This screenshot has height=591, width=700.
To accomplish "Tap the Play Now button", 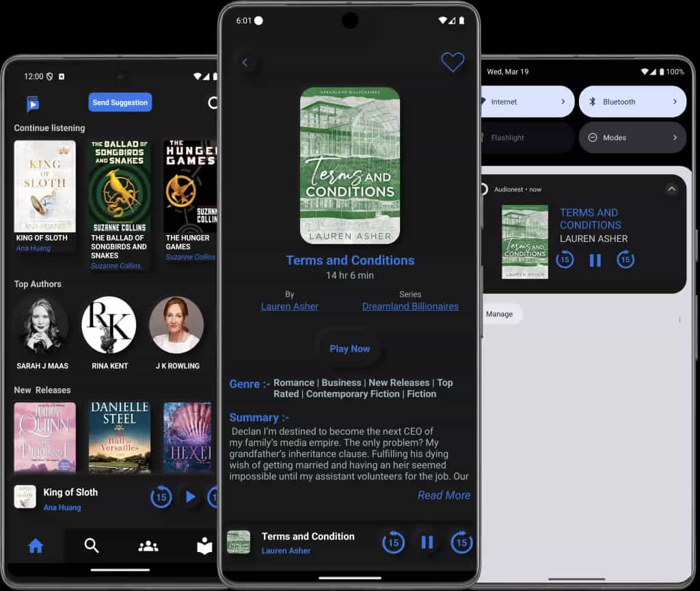I will tap(350, 349).
